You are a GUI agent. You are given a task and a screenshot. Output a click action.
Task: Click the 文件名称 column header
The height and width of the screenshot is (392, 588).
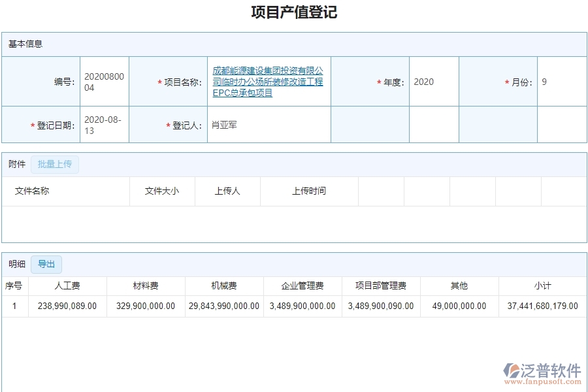[x=31, y=191]
